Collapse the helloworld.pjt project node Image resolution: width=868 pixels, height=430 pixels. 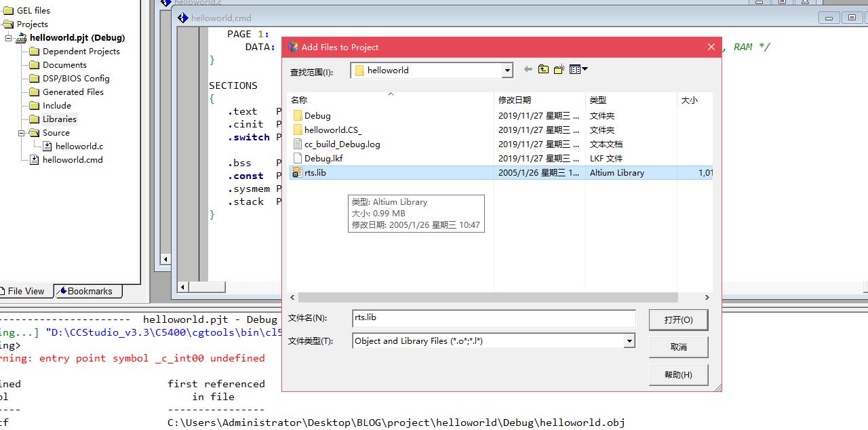[9, 38]
